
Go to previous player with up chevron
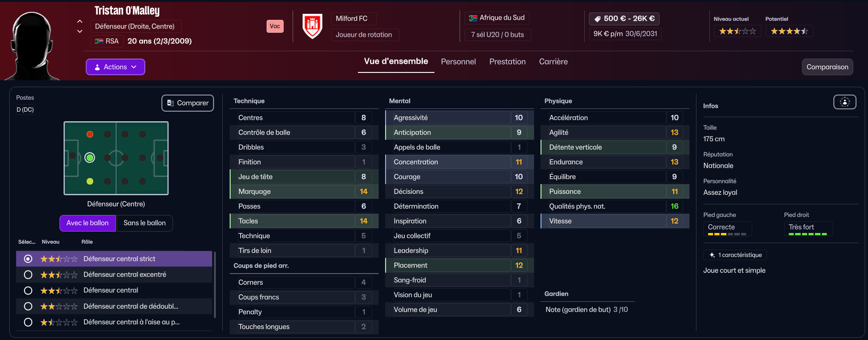pyautogui.click(x=80, y=21)
